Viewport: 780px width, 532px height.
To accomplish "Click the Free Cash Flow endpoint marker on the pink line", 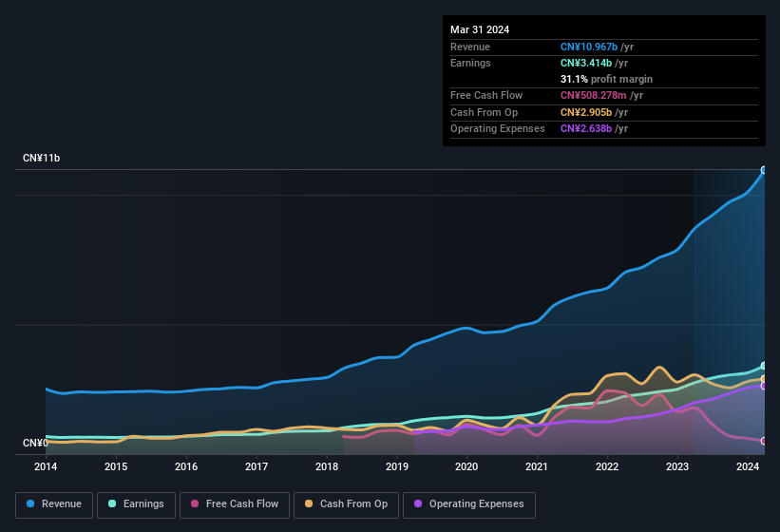I will (x=764, y=441).
